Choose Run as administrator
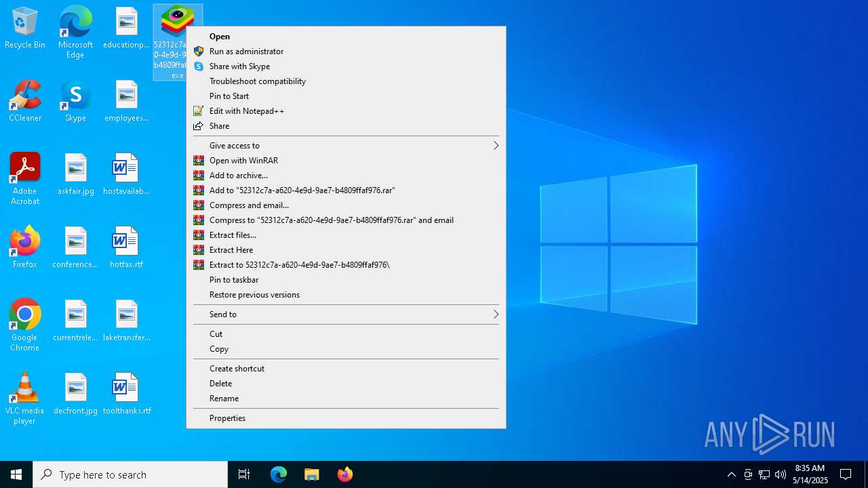 (346, 52)
